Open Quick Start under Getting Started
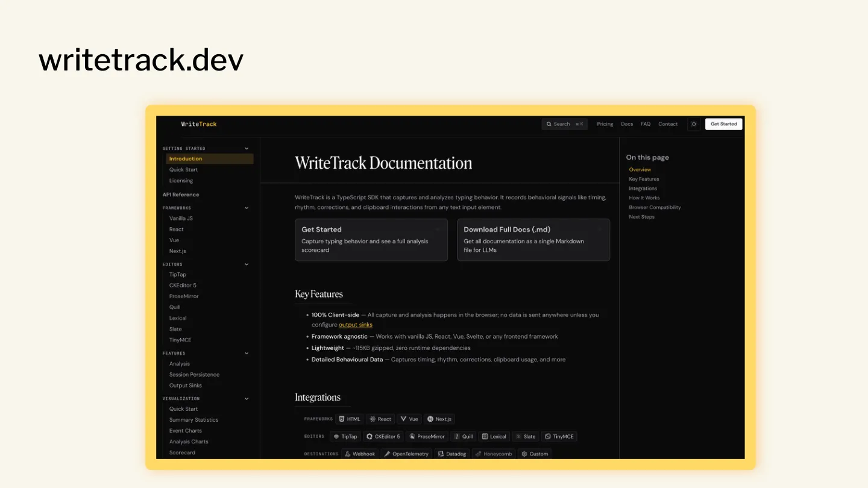Screen dimensions: 868x488 click(183, 170)
